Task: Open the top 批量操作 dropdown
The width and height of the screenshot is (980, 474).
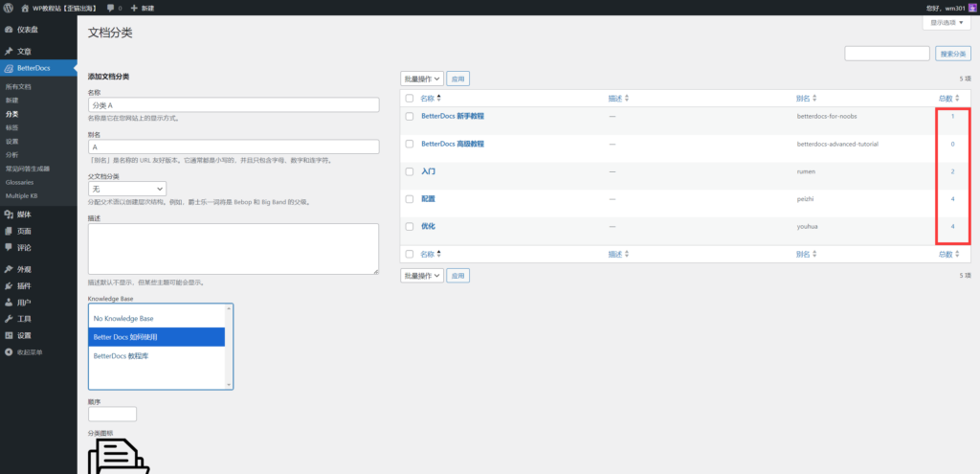Action: pyautogui.click(x=422, y=79)
